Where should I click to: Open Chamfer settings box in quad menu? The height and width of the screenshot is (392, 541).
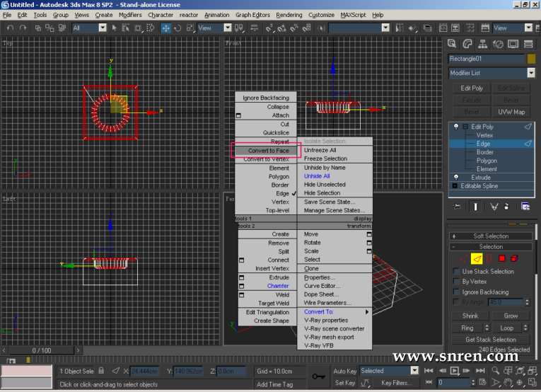(x=242, y=286)
